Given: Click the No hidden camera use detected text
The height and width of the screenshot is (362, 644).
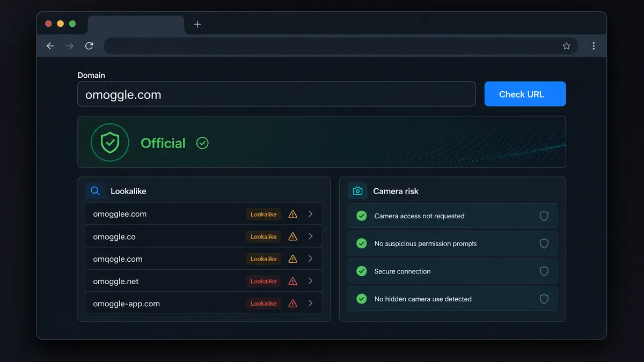Looking at the screenshot, I should (x=423, y=299).
